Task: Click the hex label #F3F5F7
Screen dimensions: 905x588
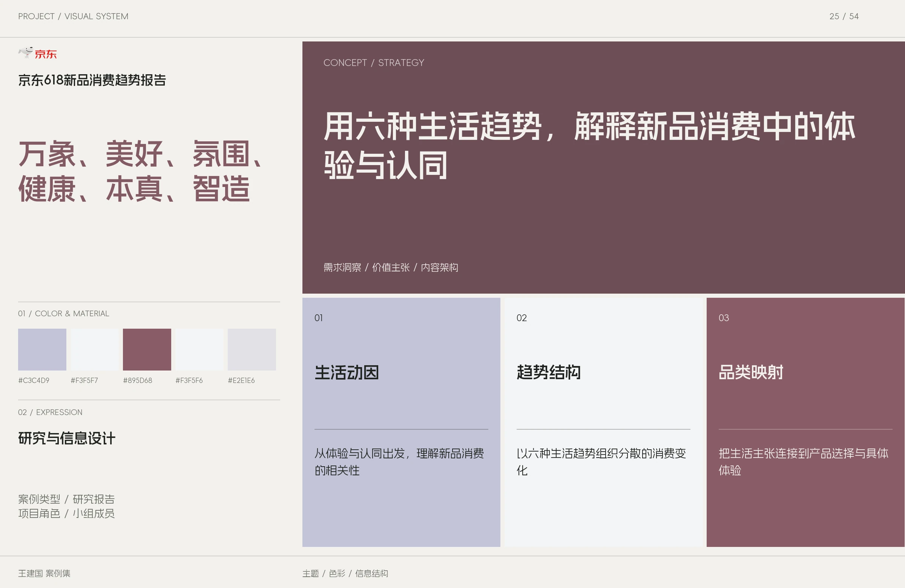Action: (x=84, y=380)
